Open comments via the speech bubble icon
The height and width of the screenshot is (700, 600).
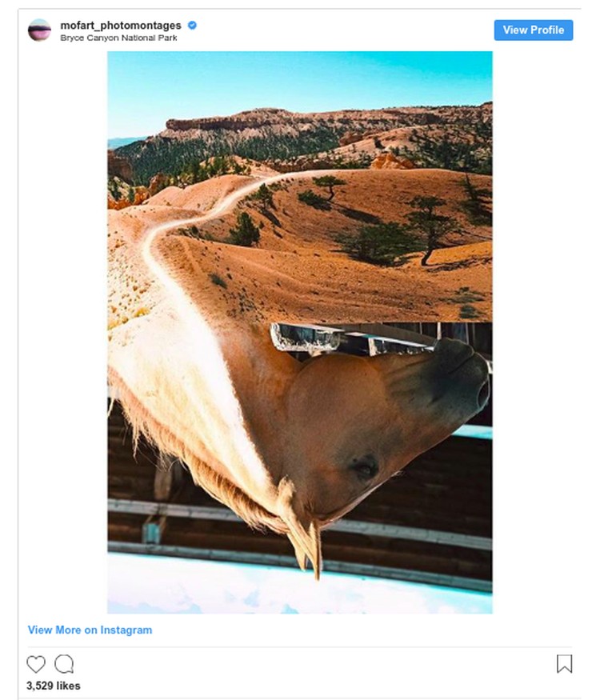(x=64, y=664)
